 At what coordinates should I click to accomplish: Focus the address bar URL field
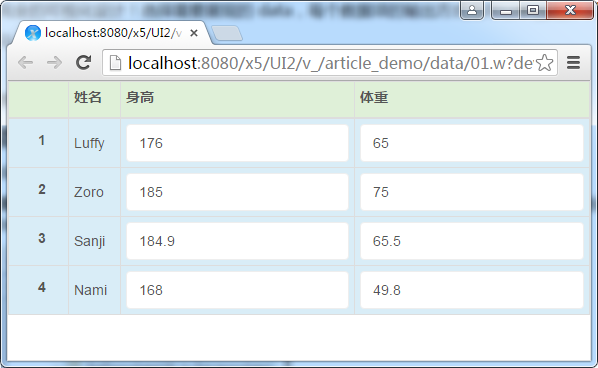[x=330, y=63]
